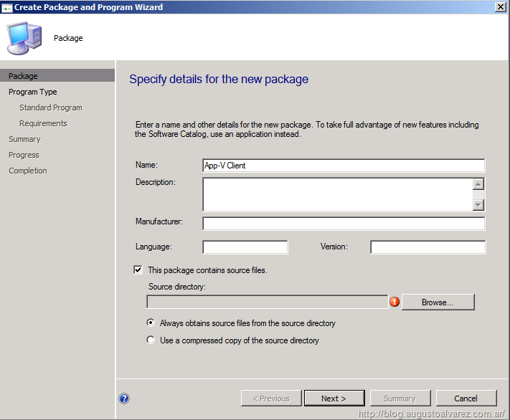The width and height of the screenshot is (510, 420).
Task: Choose 'Use a compressed copy' radio option
Action: click(151, 340)
